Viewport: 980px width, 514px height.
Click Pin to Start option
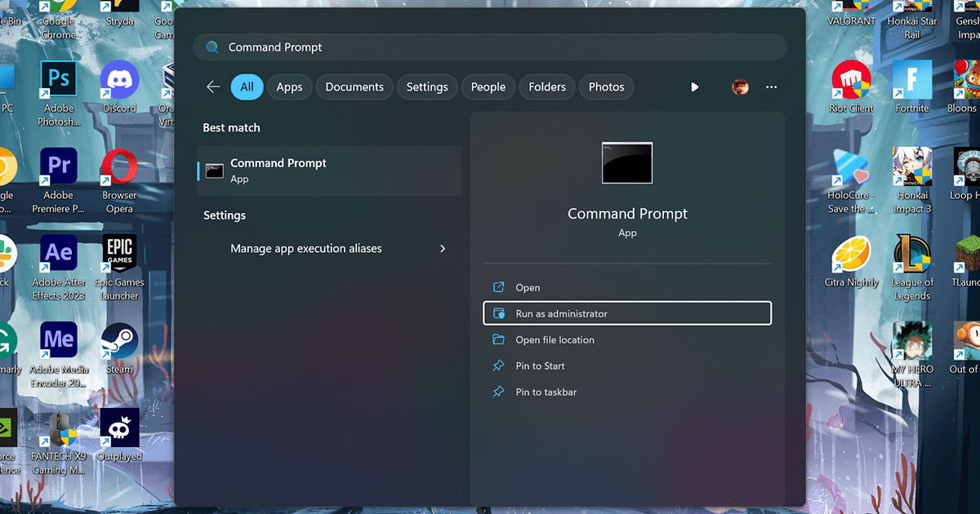pos(540,366)
